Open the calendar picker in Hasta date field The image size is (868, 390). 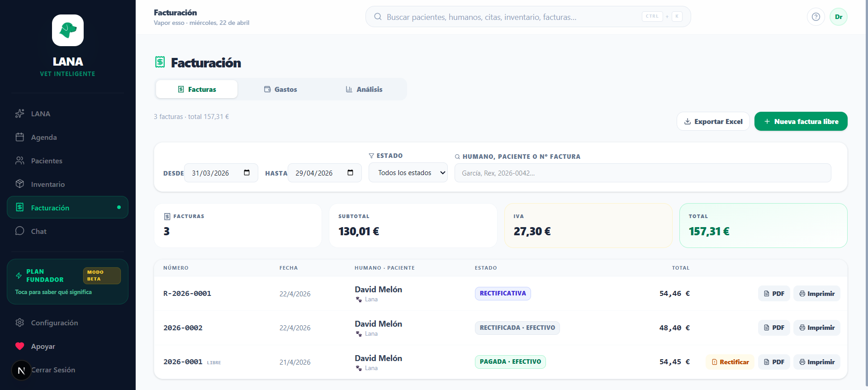click(x=350, y=173)
